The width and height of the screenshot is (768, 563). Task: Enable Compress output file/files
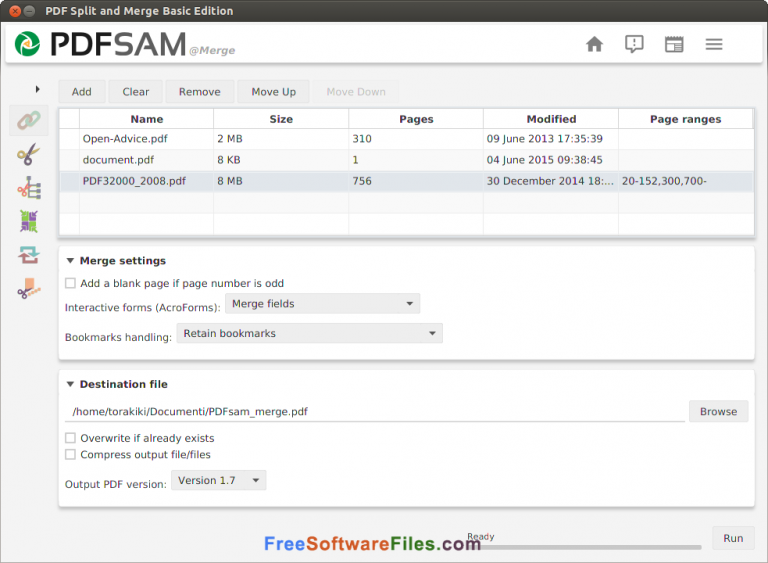pyautogui.click(x=71, y=455)
